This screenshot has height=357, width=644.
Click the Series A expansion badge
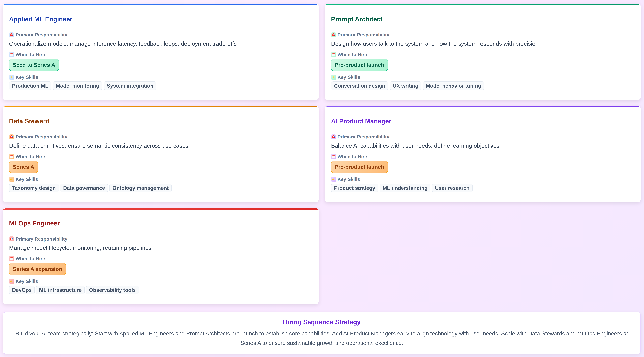tap(37, 269)
